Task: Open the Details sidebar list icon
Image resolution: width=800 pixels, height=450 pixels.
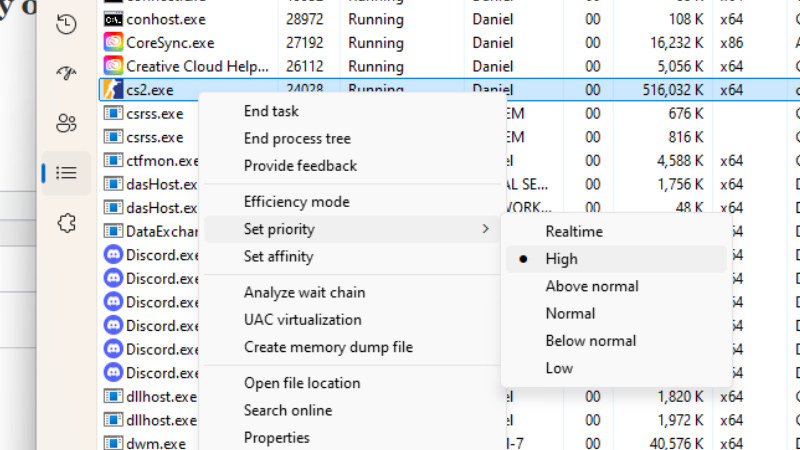Action: point(66,173)
